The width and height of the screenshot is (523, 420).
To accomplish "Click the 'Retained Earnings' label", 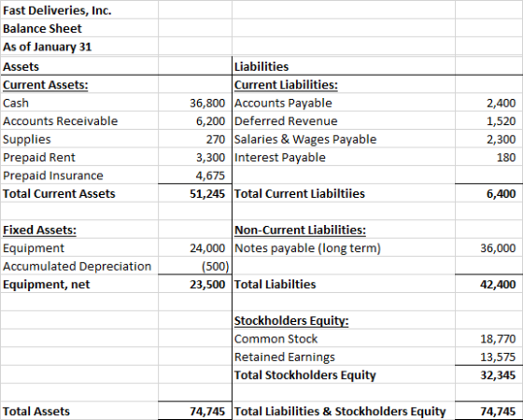I will 285,357.
